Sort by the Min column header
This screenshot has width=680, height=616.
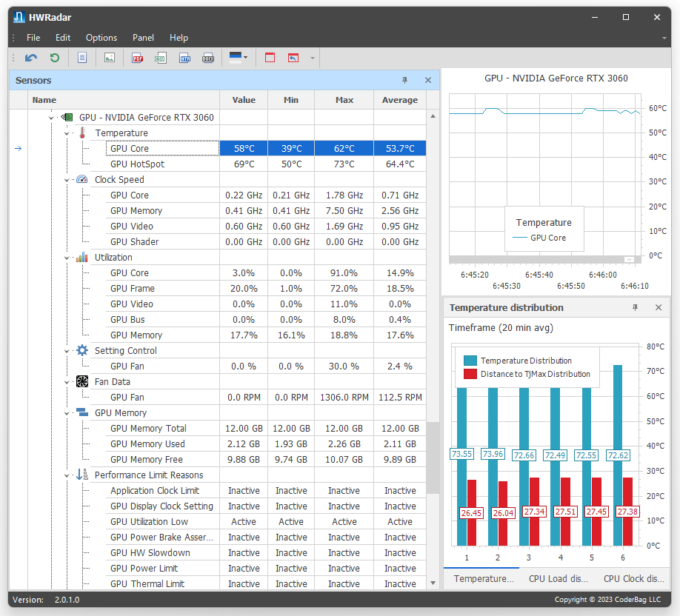291,100
